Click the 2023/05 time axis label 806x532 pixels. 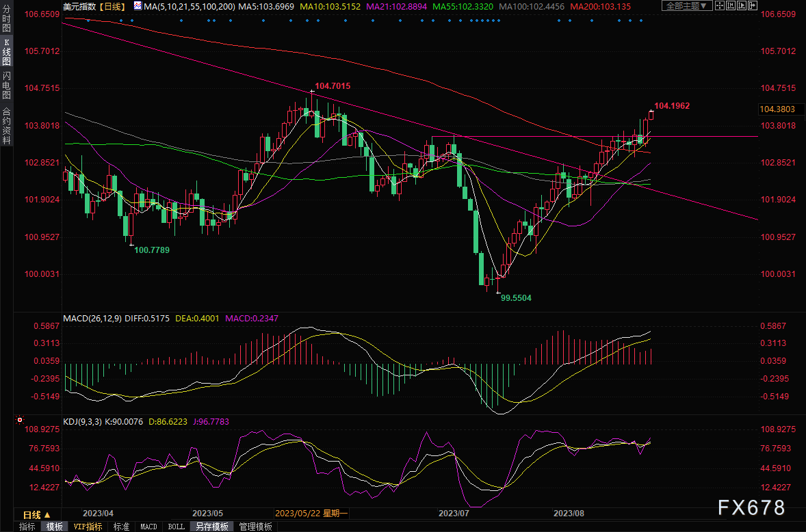click(x=208, y=513)
